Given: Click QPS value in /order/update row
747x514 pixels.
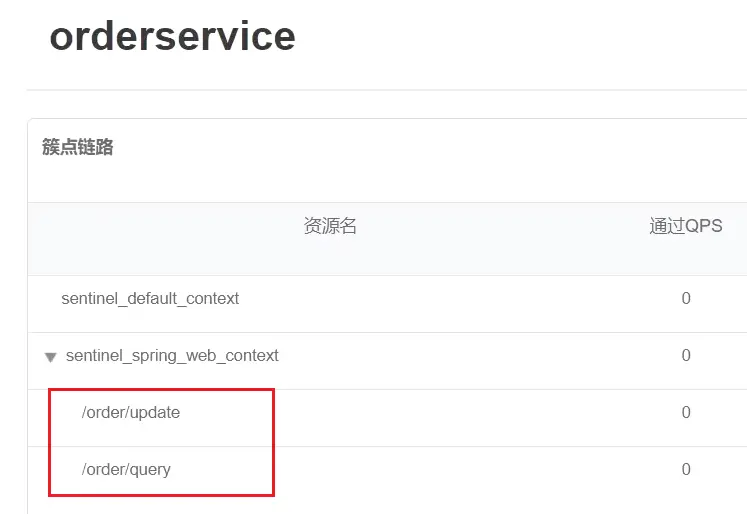Looking at the screenshot, I should click(686, 412).
